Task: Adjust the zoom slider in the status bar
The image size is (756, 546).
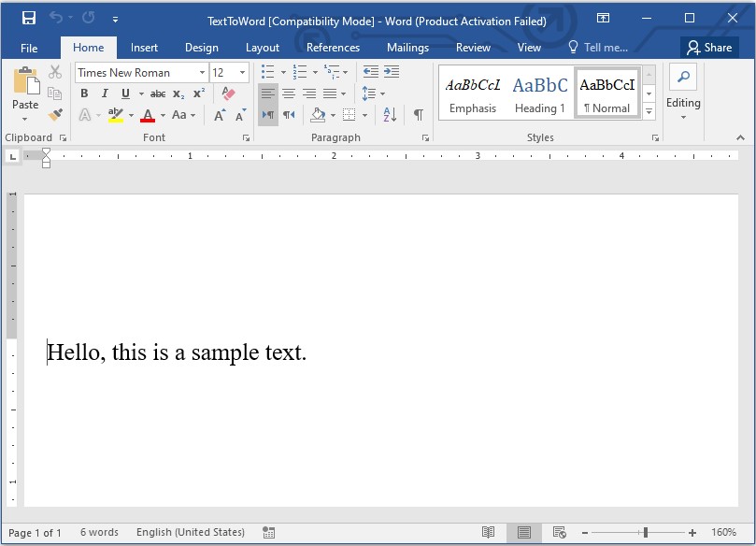Action: click(645, 531)
